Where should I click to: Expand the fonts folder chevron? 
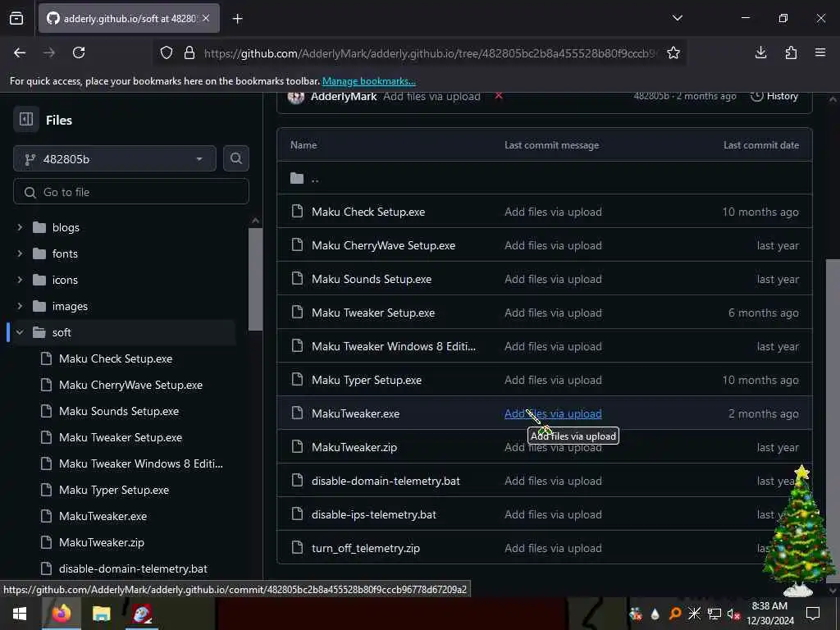20,253
